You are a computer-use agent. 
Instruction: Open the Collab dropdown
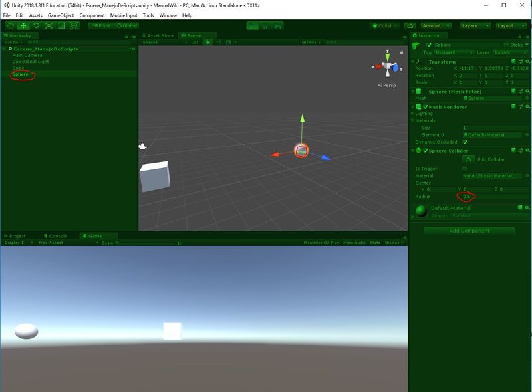(385, 26)
